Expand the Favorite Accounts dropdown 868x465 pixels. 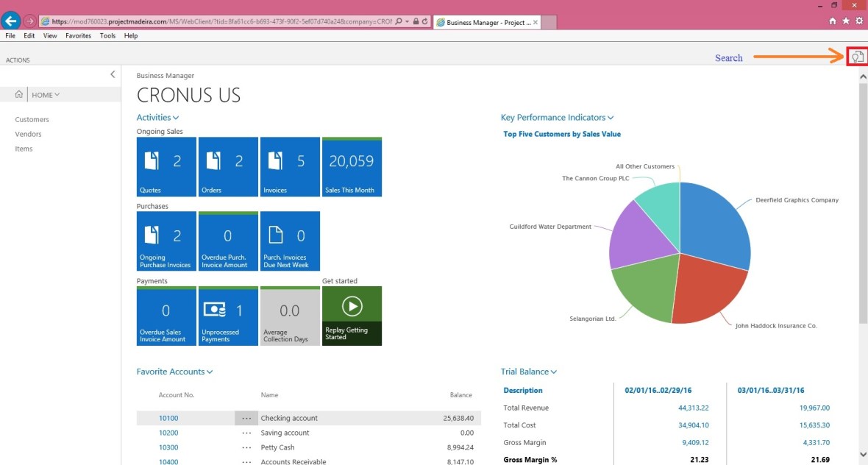click(174, 372)
